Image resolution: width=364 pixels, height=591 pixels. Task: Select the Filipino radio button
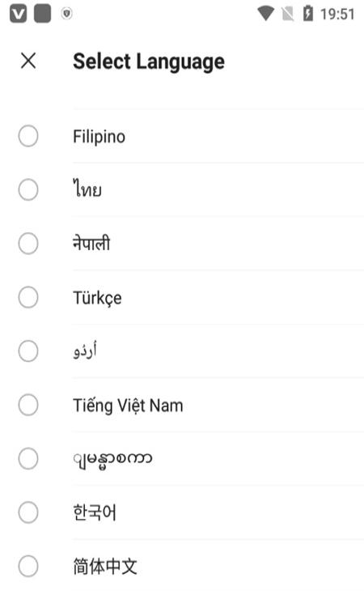point(28,136)
